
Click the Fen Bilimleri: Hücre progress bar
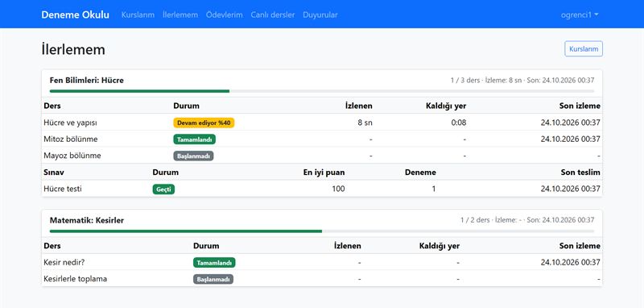click(x=321, y=91)
